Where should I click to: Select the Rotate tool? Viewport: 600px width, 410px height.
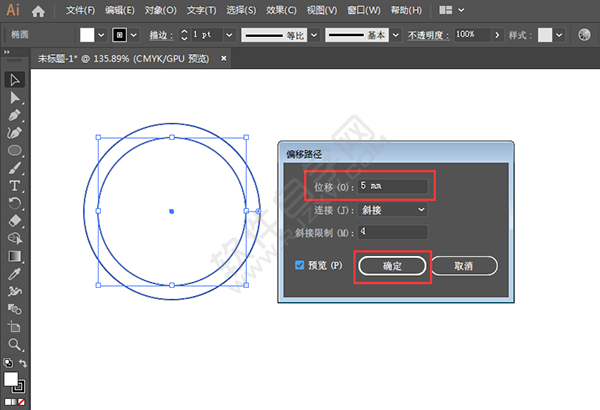tap(15, 203)
